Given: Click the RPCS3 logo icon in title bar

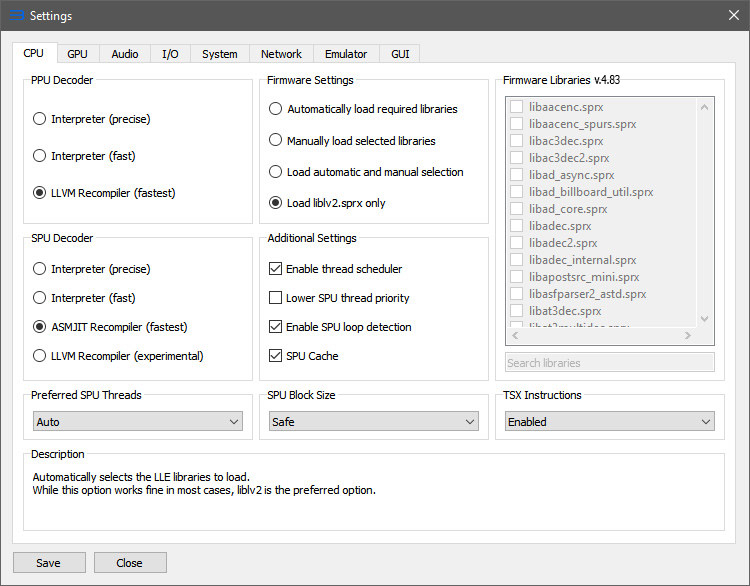Looking at the screenshot, I should point(17,15).
